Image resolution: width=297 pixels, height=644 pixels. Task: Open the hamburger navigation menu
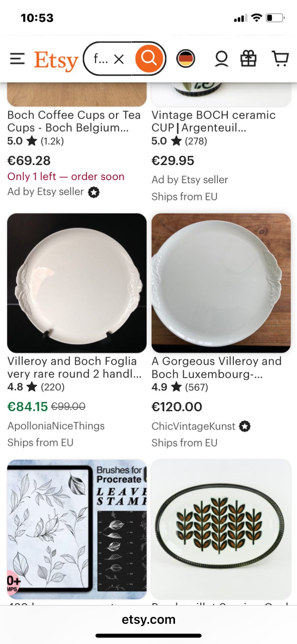tap(17, 59)
